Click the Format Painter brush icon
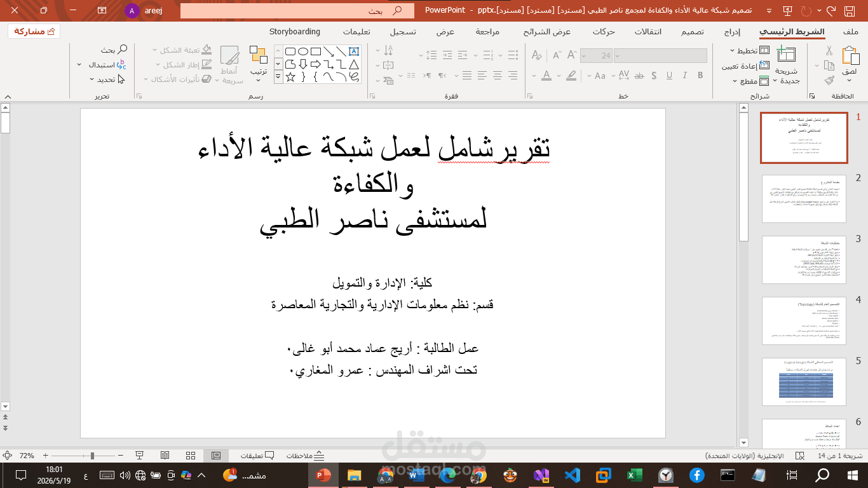Screen dimensions: 868x488 click(x=829, y=80)
